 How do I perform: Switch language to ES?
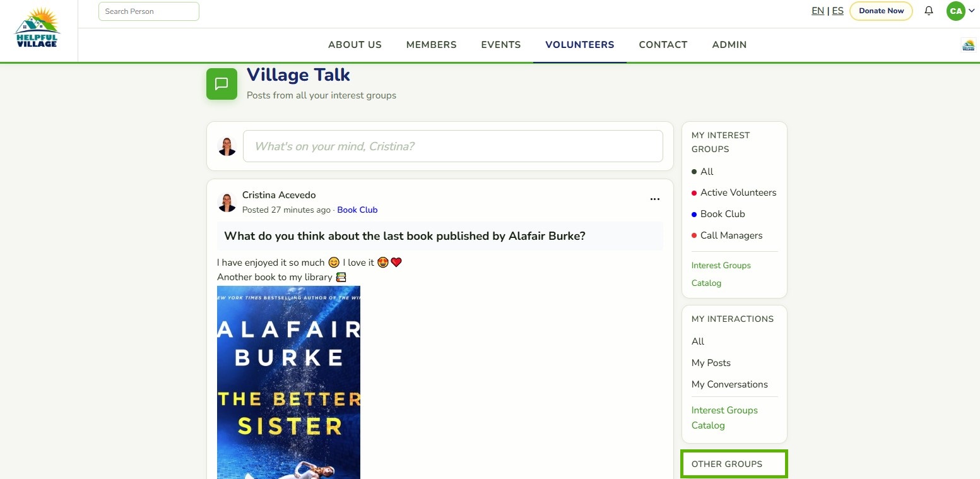[x=838, y=11]
